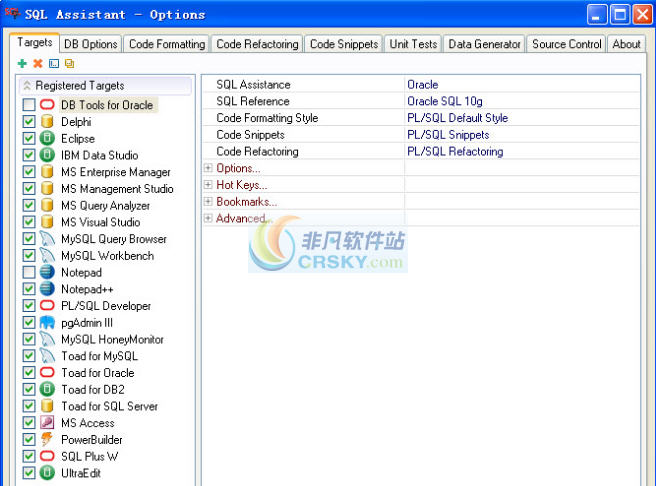Uncheck the MS Access checkbox

(29, 422)
